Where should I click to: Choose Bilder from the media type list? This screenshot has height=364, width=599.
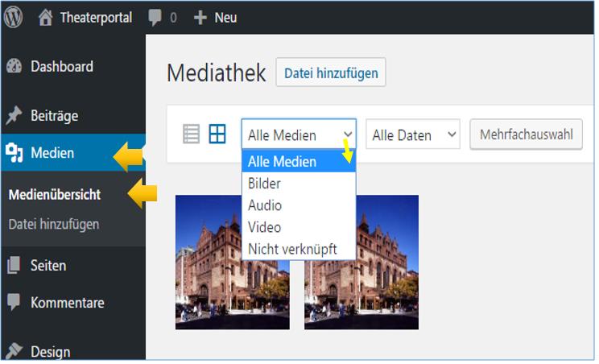point(265,184)
